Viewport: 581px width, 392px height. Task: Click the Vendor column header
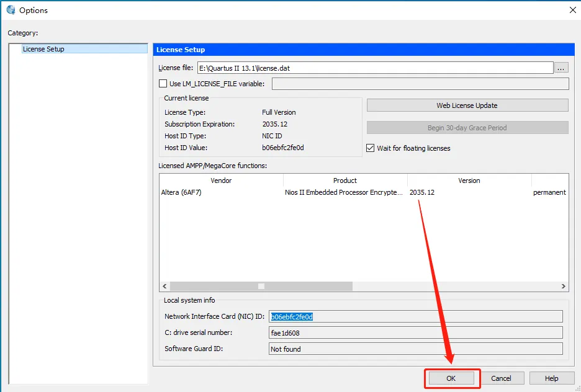(221, 180)
